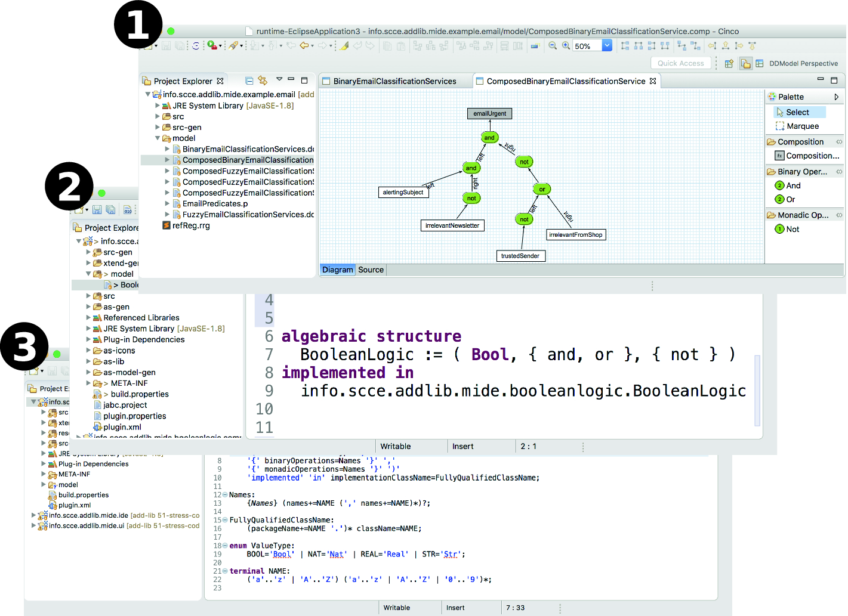
Task: Click Save All icon in window 2 toolbar
Action: [110, 209]
